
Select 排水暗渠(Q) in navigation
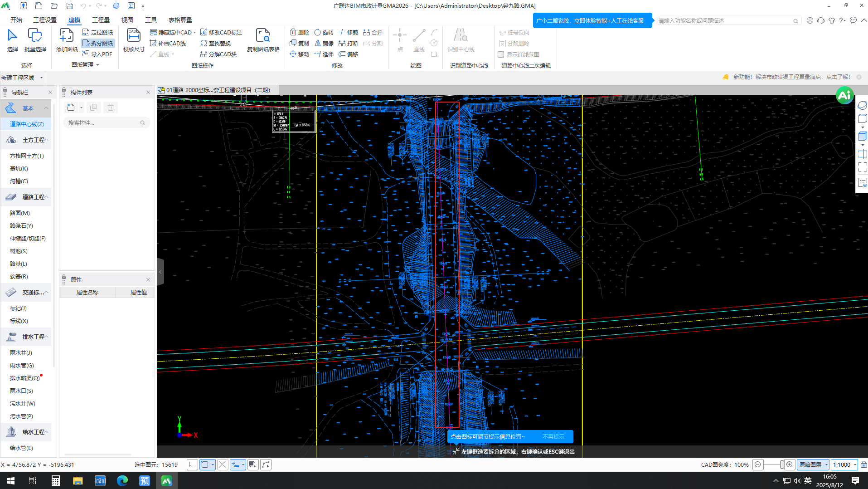(x=25, y=378)
